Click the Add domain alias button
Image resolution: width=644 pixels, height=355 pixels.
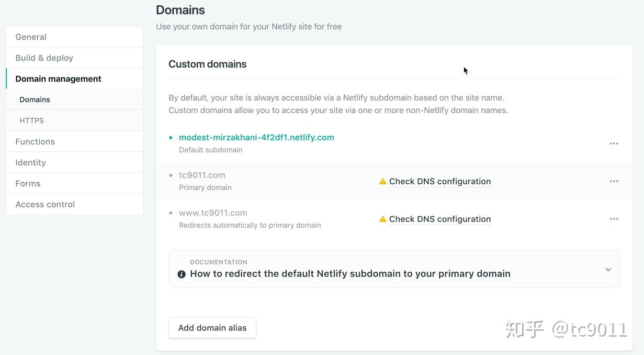(212, 327)
